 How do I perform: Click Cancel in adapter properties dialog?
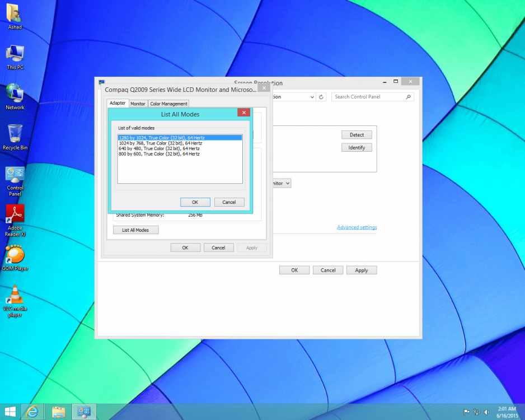tap(219, 248)
